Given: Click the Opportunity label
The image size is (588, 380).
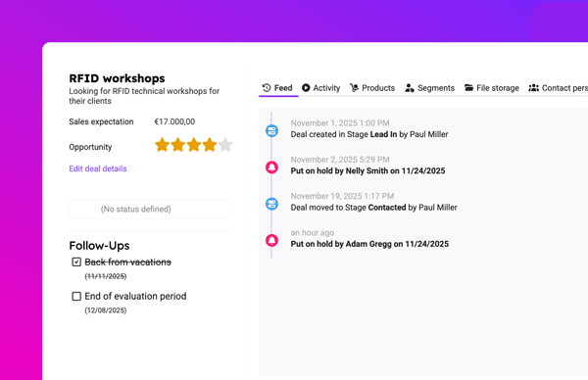Looking at the screenshot, I should tap(90, 147).
